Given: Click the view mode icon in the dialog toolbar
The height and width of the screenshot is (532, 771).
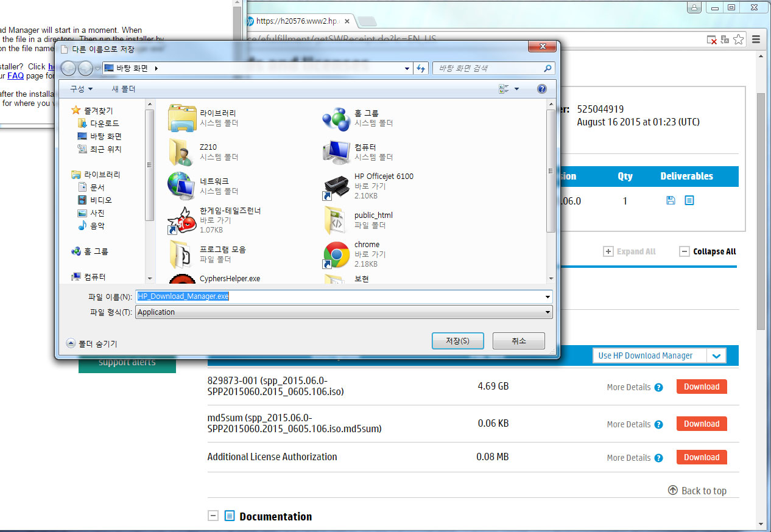Looking at the screenshot, I should (x=504, y=89).
